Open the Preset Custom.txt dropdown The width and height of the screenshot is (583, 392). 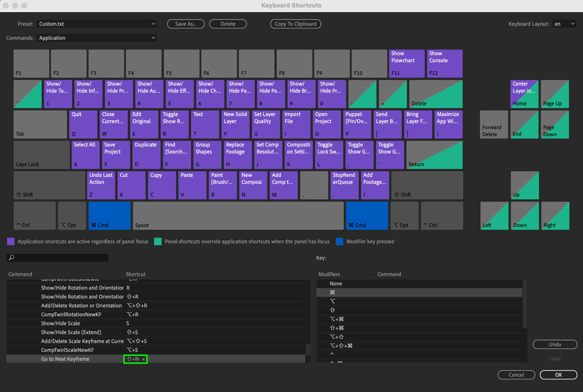click(97, 24)
